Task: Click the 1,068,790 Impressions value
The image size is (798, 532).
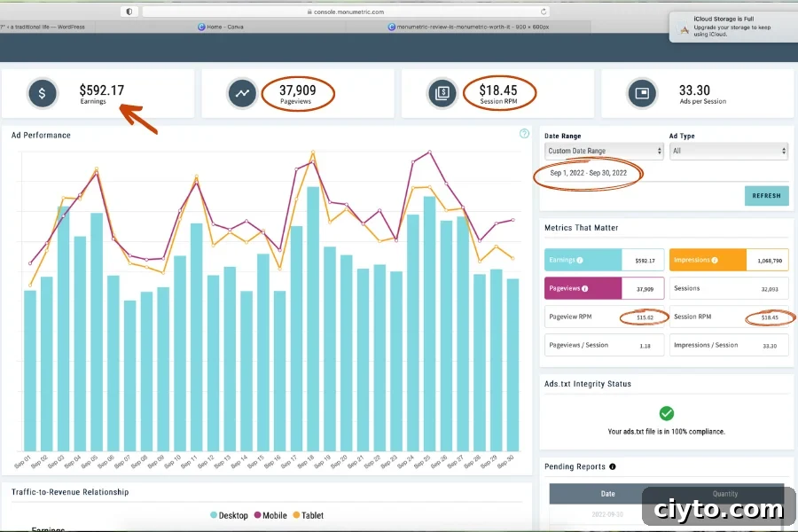Action: [770, 261]
